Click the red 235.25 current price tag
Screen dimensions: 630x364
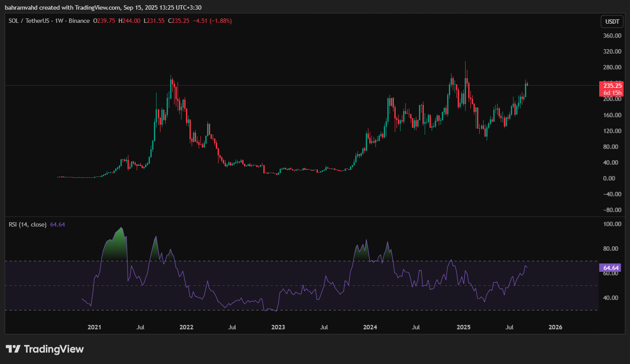[612, 86]
